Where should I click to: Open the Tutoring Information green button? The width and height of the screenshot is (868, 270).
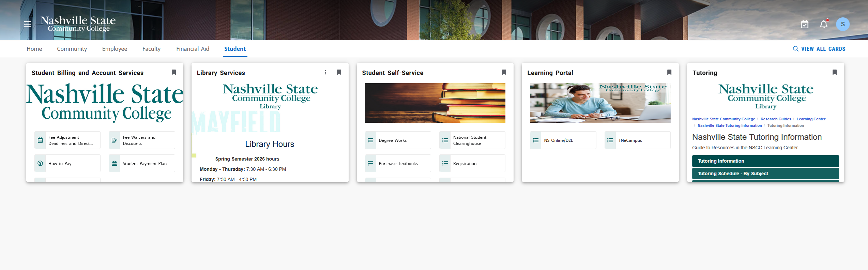[765, 161]
